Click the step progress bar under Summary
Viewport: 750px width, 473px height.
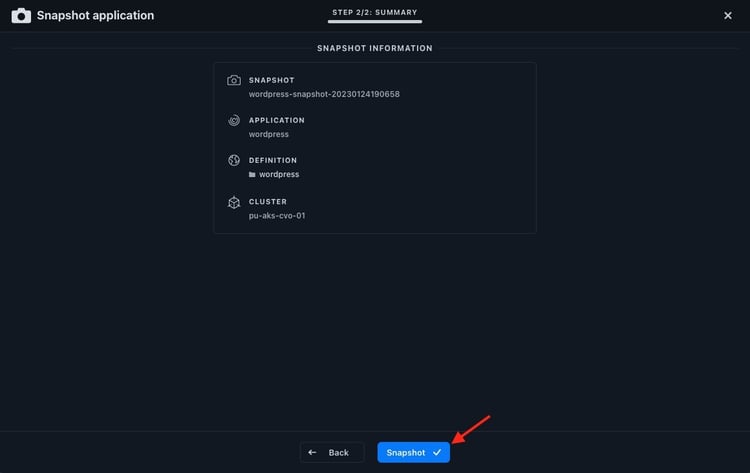(375, 24)
